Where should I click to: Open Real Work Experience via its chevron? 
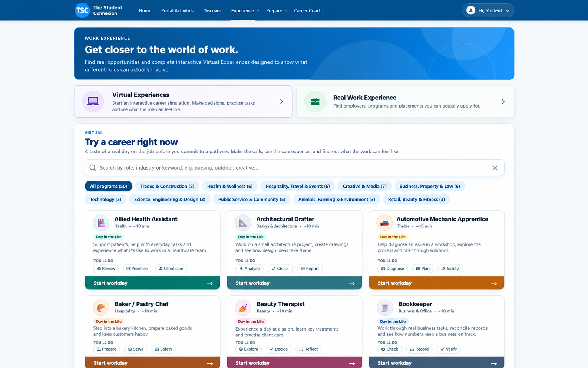[x=503, y=102]
